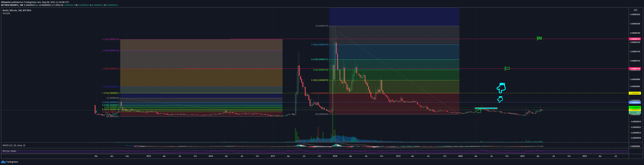This screenshot has width=644, height=165.
Task: Click the 2020 label on time axis
Action: 460,156
